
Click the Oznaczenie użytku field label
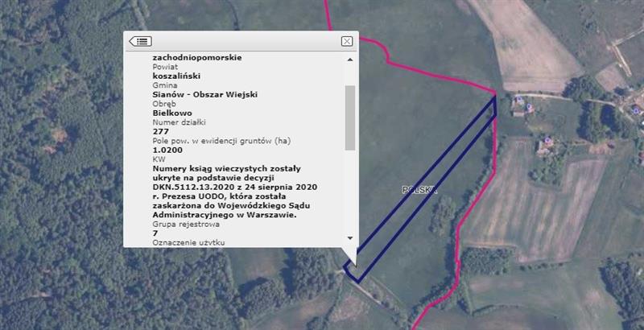coord(188,241)
